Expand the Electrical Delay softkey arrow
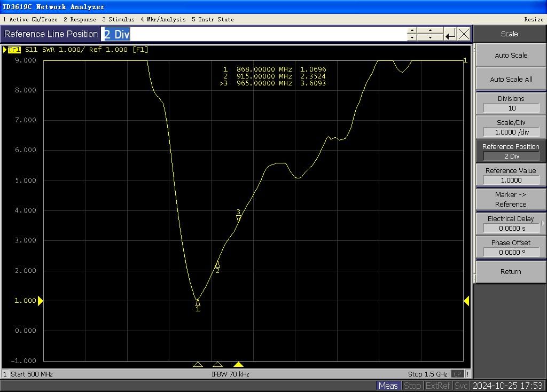 pos(543,223)
